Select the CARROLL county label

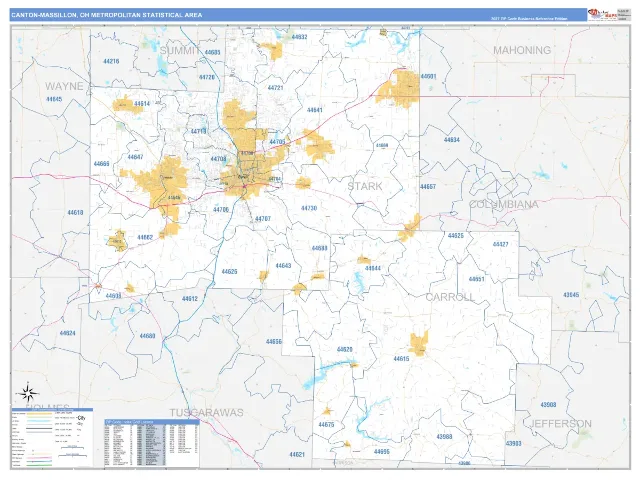point(450,297)
